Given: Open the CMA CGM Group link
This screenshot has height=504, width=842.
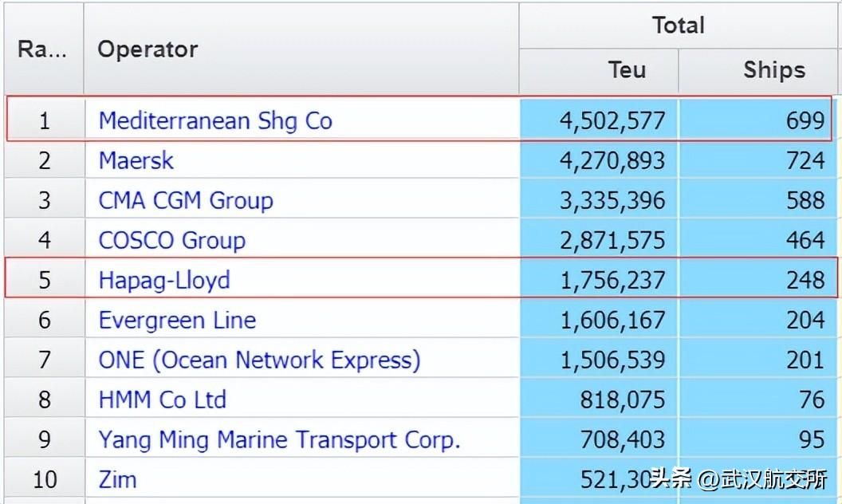Looking at the screenshot, I should click(186, 200).
